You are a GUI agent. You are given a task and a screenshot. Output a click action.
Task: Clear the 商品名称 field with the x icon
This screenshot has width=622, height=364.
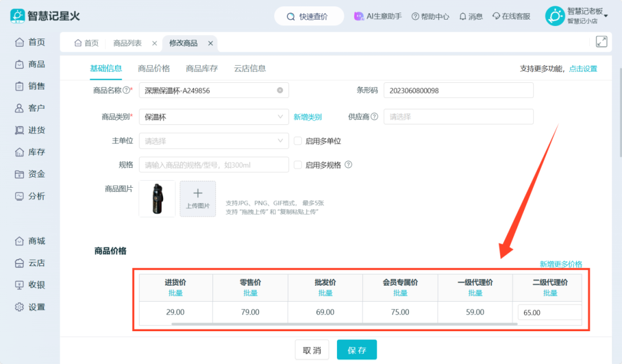pyautogui.click(x=280, y=90)
